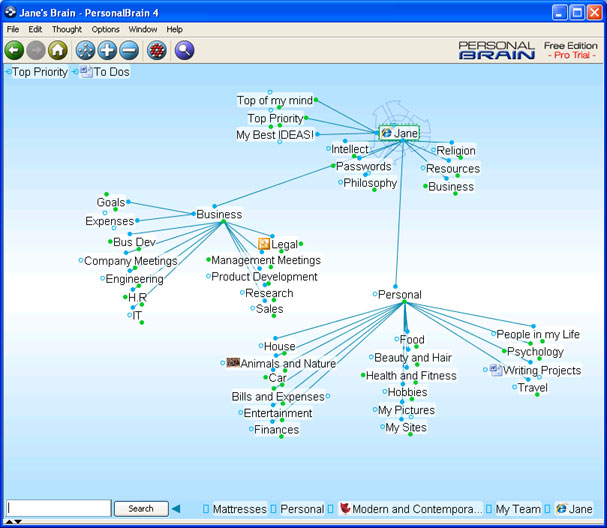This screenshot has height=528, width=607.
Task: Click the blue network view toolbar icon
Action: 86,50
